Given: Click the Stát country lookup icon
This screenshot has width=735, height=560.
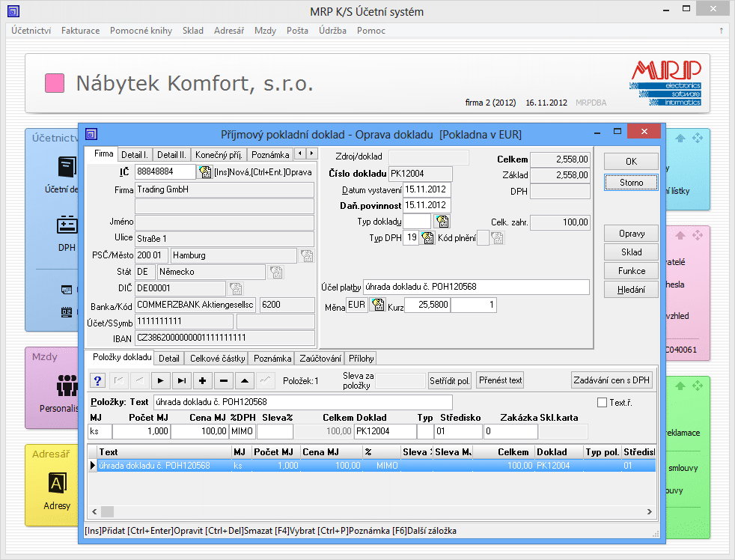Looking at the screenshot, I should click(276, 272).
